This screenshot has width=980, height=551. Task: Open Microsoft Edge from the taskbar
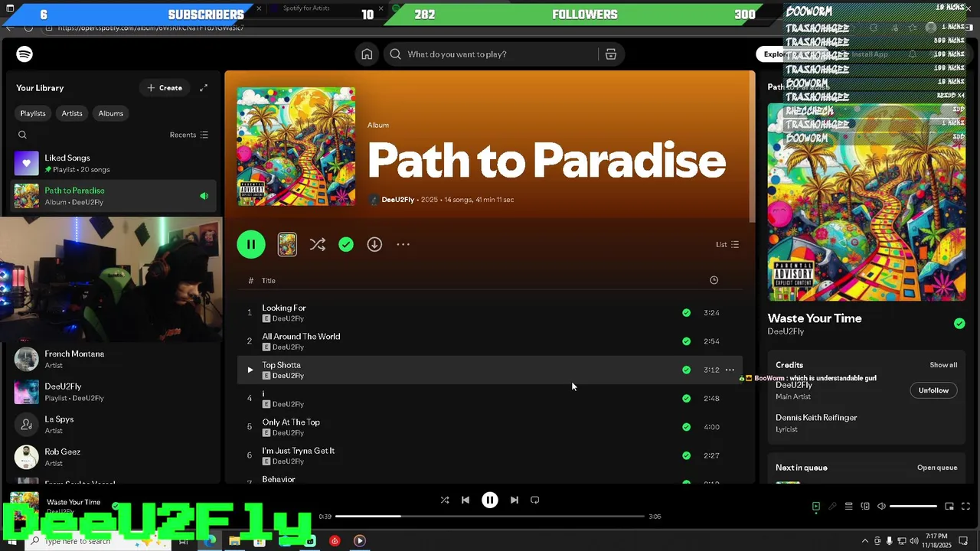click(210, 541)
